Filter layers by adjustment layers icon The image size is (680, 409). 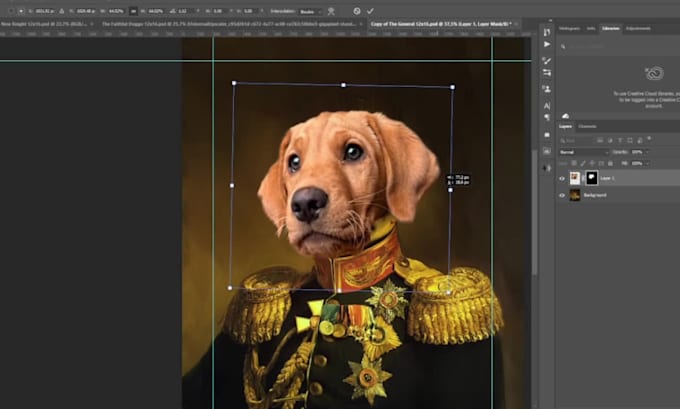point(610,141)
